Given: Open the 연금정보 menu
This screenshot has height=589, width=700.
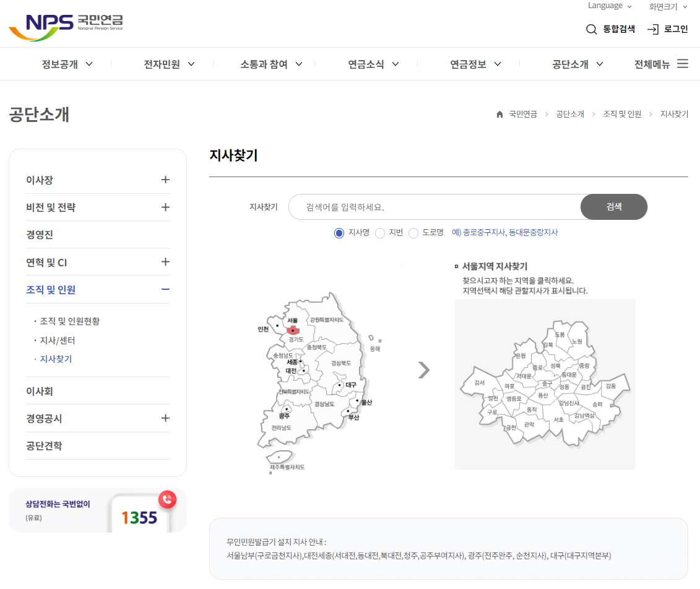Looking at the screenshot, I should click(x=469, y=63).
